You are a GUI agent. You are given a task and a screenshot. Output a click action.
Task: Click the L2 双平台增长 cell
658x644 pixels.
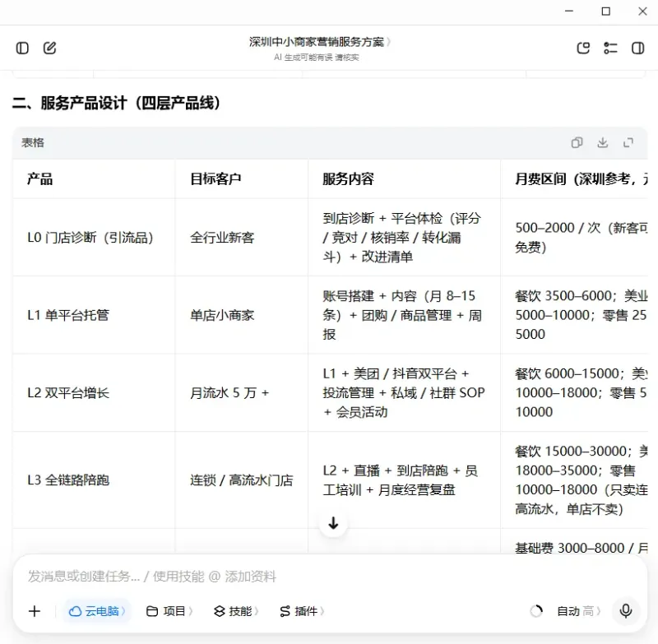[94, 392]
